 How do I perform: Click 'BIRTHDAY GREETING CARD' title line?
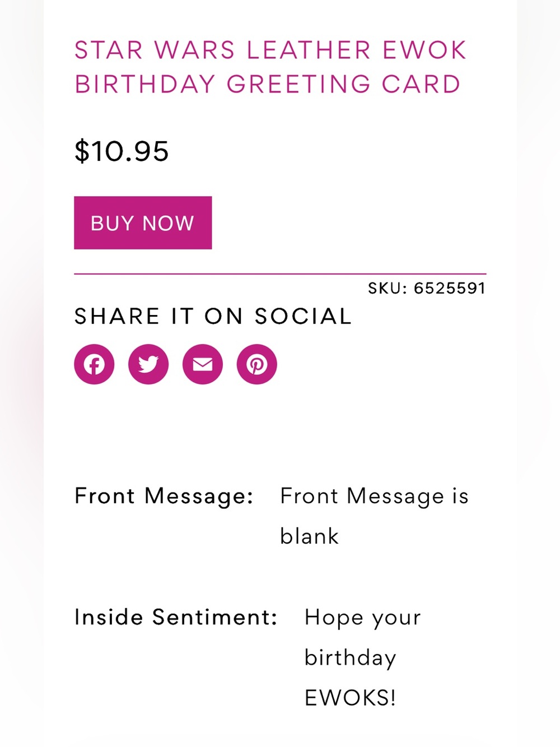pyautogui.click(x=268, y=84)
